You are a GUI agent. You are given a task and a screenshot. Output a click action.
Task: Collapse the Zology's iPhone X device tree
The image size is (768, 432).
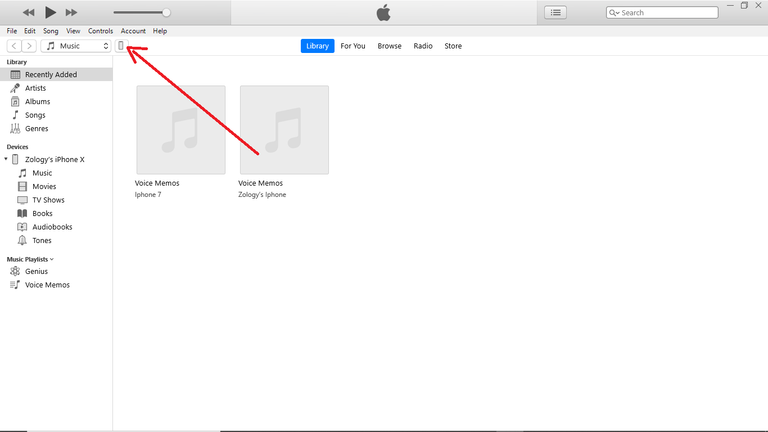click(x=6, y=159)
